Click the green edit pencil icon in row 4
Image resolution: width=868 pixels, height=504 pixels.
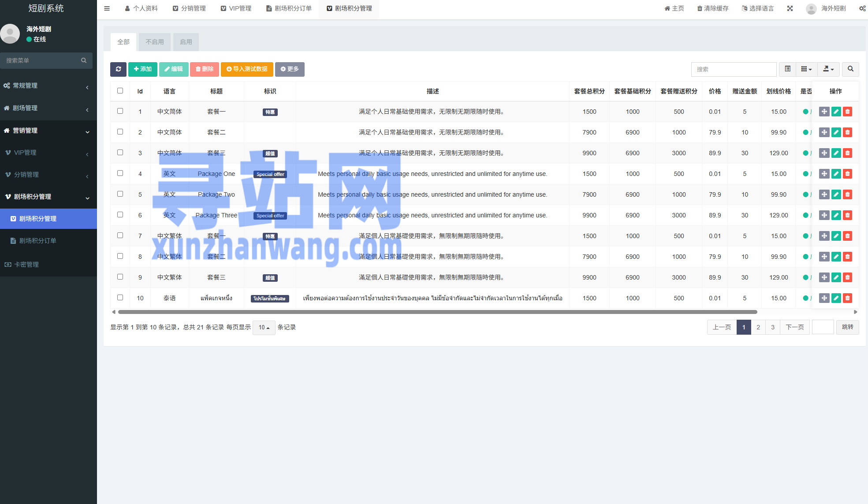[x=836, y=174]
